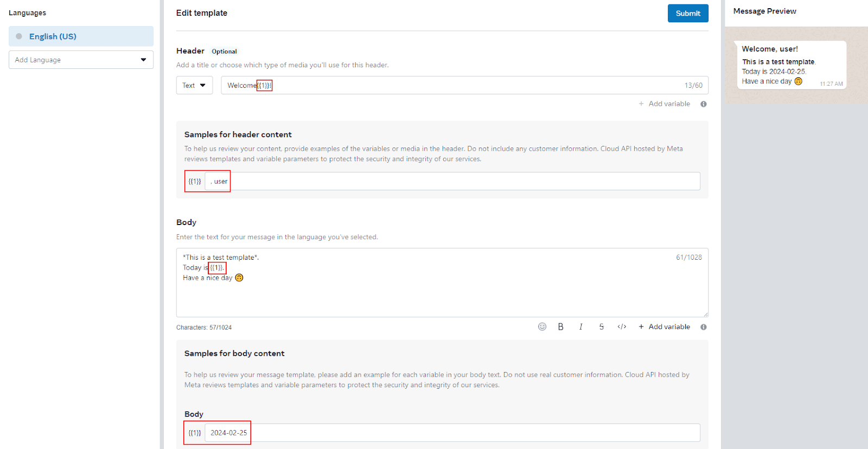Screen dimensions: 868x449
Task: Open the header Text type dropdown
Action: pos(194,85)
